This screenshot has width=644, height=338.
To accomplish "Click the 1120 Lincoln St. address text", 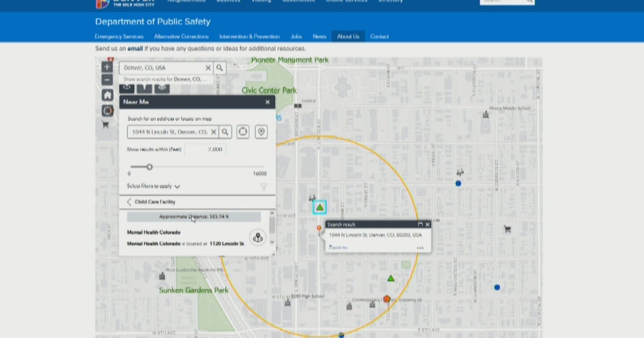I will [227, 244].
